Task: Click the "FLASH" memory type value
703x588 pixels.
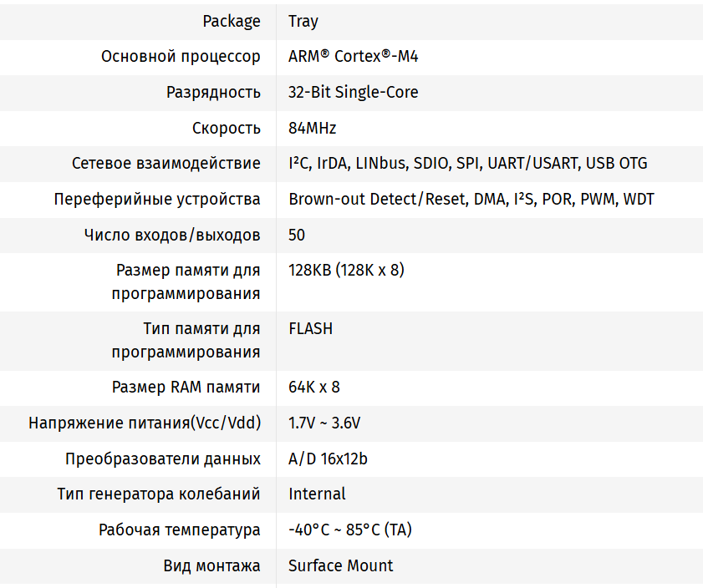Action: (311, 328)
